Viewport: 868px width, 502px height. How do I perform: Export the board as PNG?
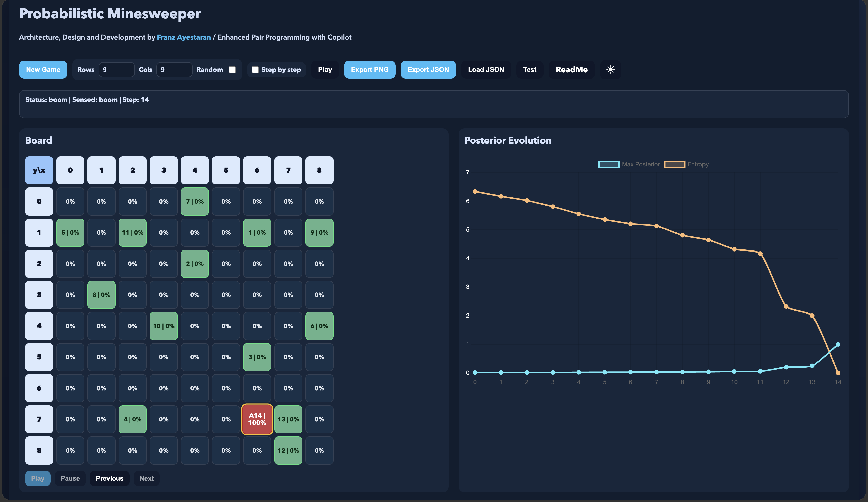coord(370,70)
